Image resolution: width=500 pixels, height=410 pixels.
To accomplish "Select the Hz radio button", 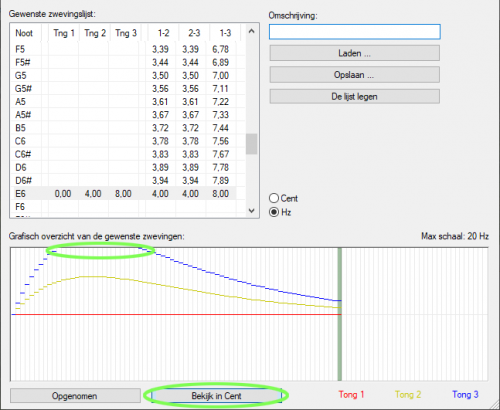I will coord(274,212).
